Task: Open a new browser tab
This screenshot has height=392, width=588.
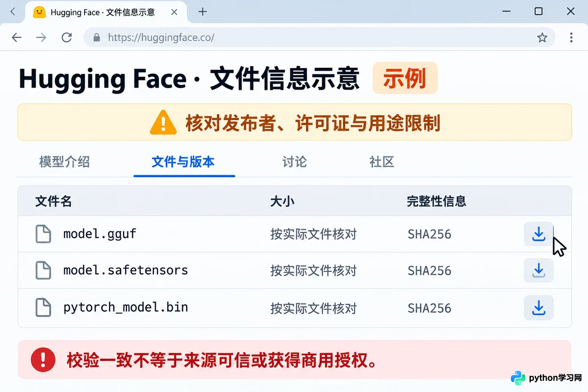Action: pyautogui.click(x=203, y=12)
